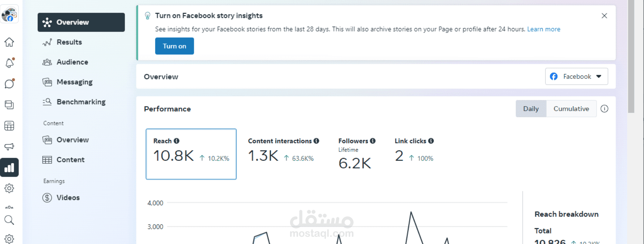Open the bottom settings gear icon
This screenshot has height=244, width=644.
pos(9,238)
